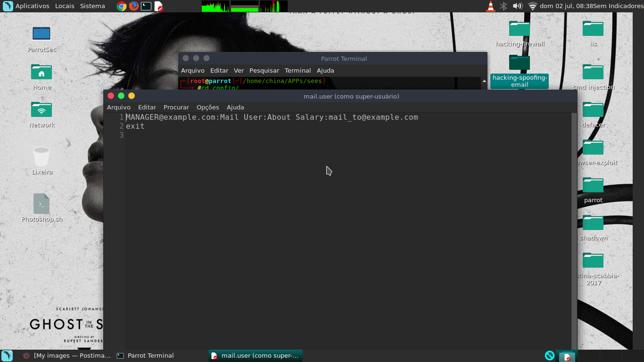Switch to My images Firefox taskbar window

(x=66, y=355)
